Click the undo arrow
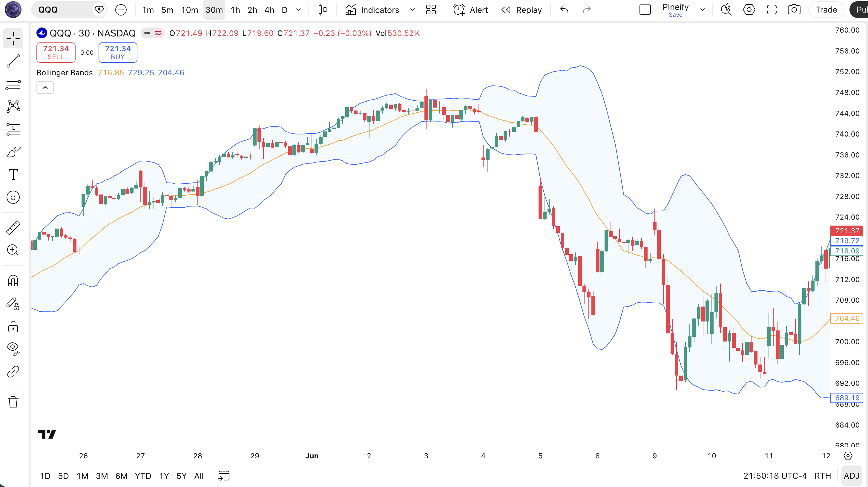The width and height of the screenshot is (868, 487). point(565,10)
